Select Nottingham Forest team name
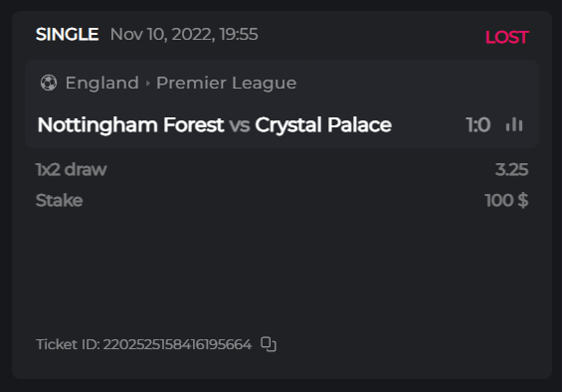 (x=131, y=124)
